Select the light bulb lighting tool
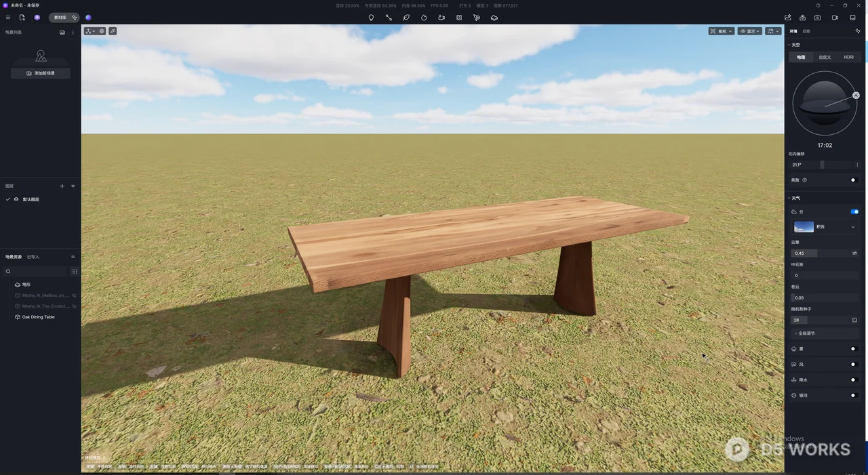This screenshot has width=868, height=475. click(371, 18)
